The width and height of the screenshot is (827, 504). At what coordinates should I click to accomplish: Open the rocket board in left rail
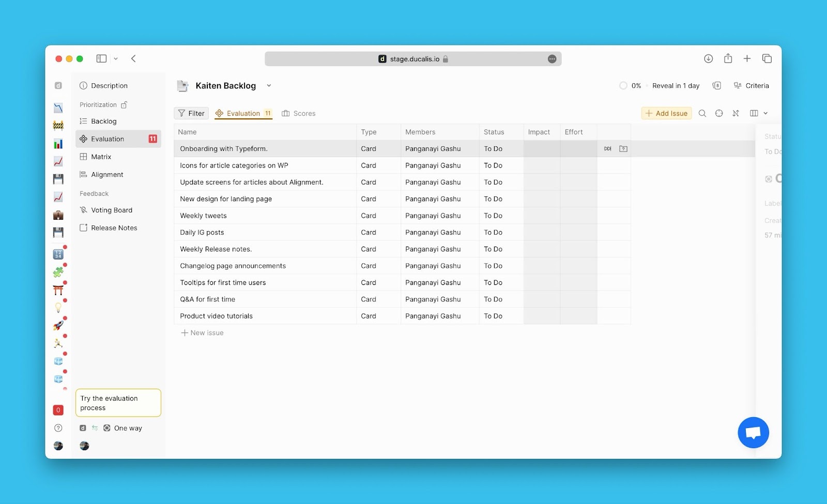(x=58, y=326)
